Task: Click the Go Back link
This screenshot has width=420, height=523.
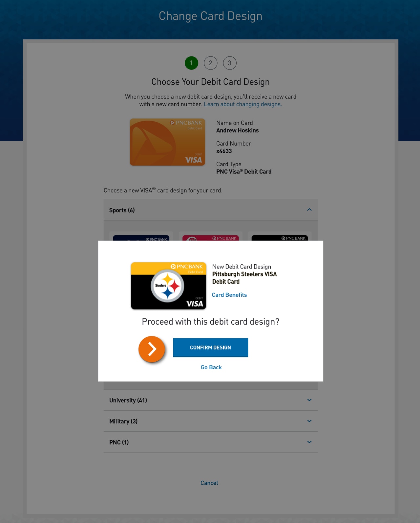Action: click(211, 367)
